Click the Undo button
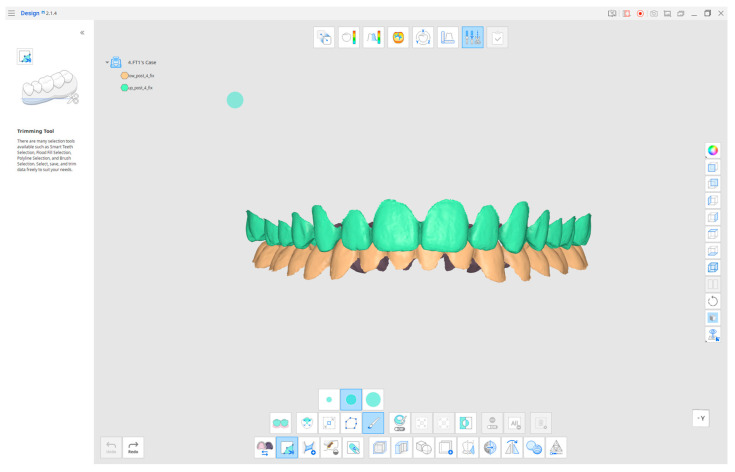Viewport: 735px width, 472px height. pyautogui.click(x=111, y=448)
